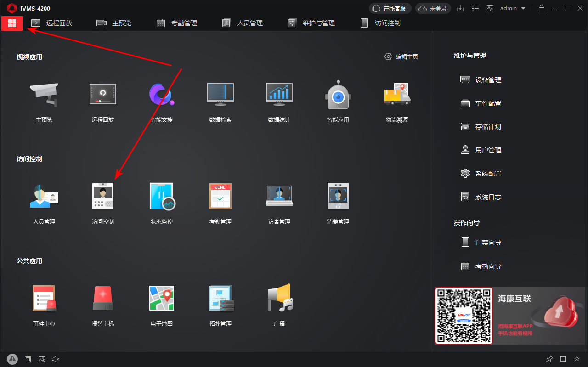Click the 未登录 cloud login button
588x367 pixels.
click(x=433, y=8)
